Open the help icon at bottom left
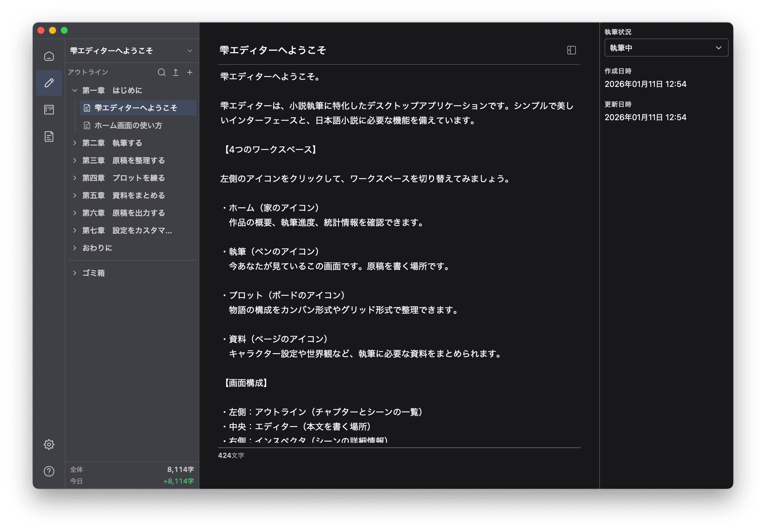Viewport: 766px width, 532px height. point(49,471)
